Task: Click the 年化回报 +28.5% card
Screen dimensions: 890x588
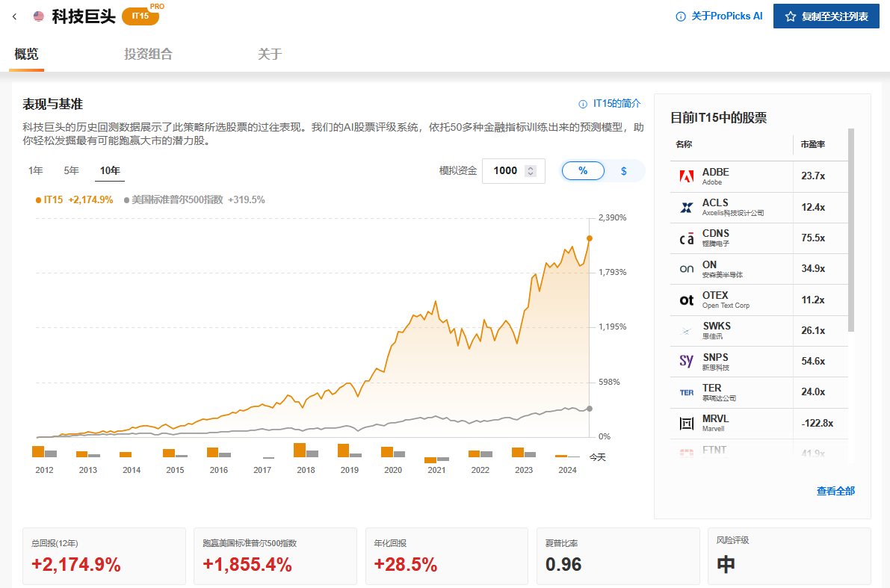Action: point(447,556)
